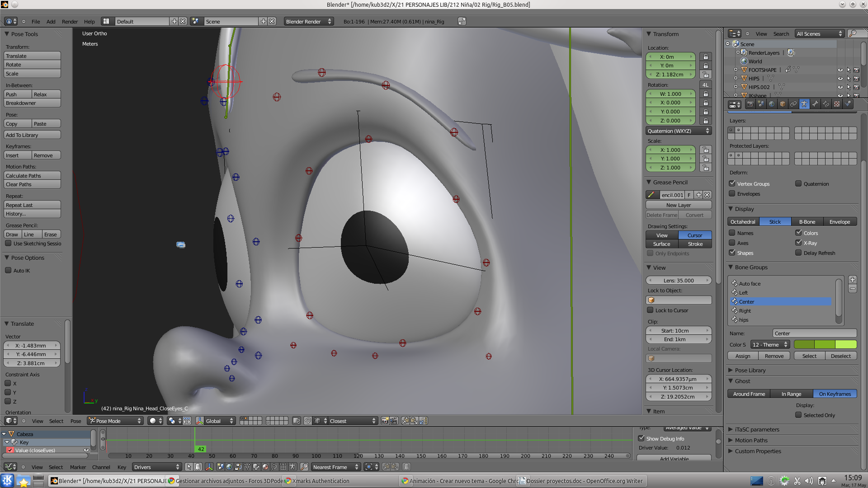This screenshot has width=868, height=488.
Task: Uncheck the X-Ray option
Action: click(x=798, y=243)
